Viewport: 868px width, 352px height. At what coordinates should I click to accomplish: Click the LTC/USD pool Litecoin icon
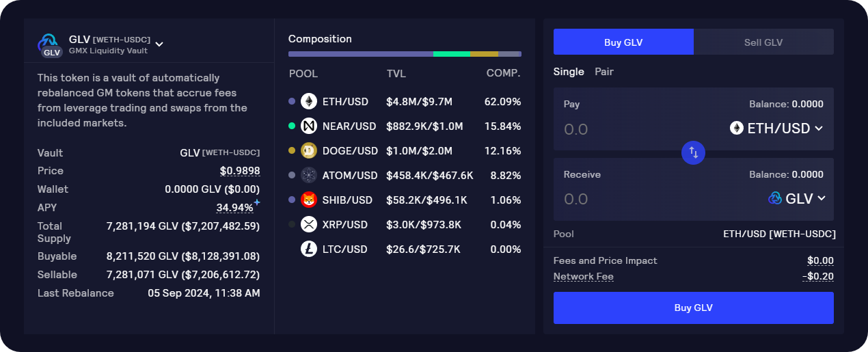(309, 249)
